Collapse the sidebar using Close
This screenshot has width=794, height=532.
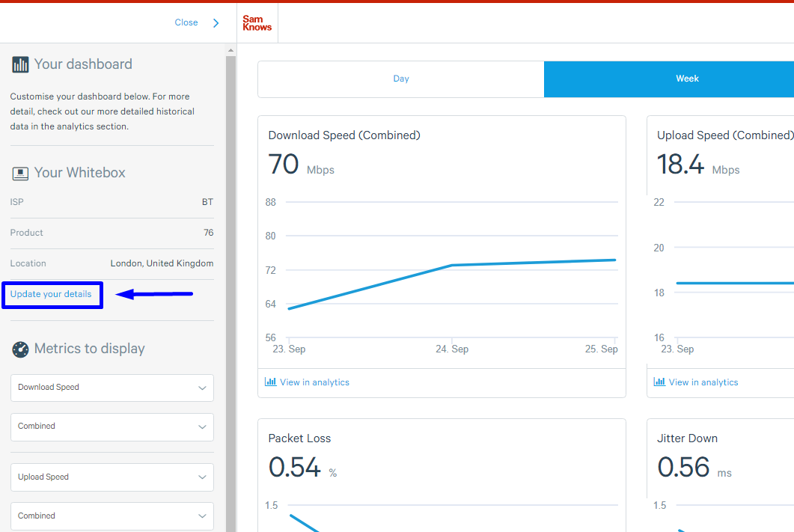coord(186,22)
